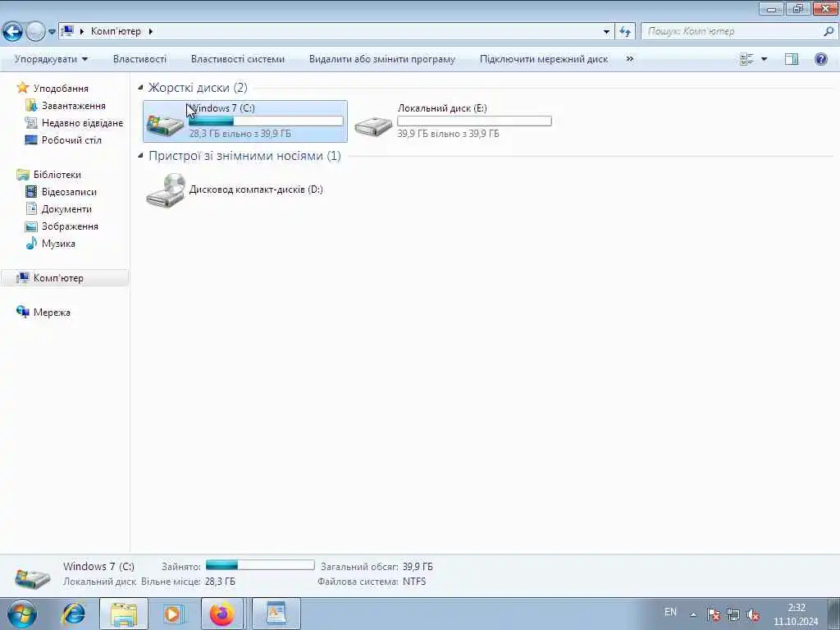
Task: Select Дисковод компакт-дисків (D:) icon
Action: point(166,190)
